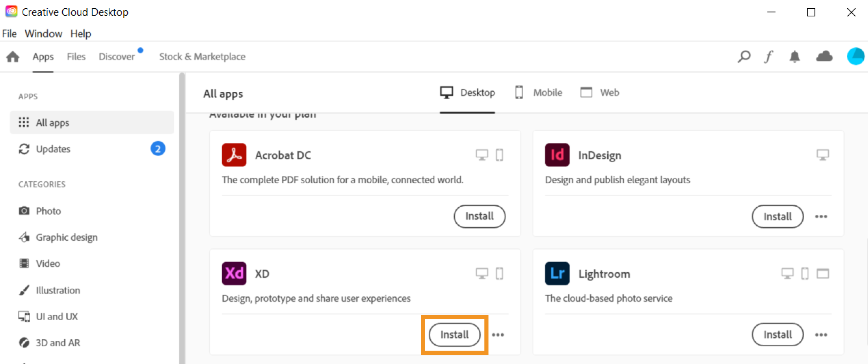Screen dimensions: 868x364
Task: Open notifications with the bell icon
Action: pyautogui.click(x=794, y=56)
